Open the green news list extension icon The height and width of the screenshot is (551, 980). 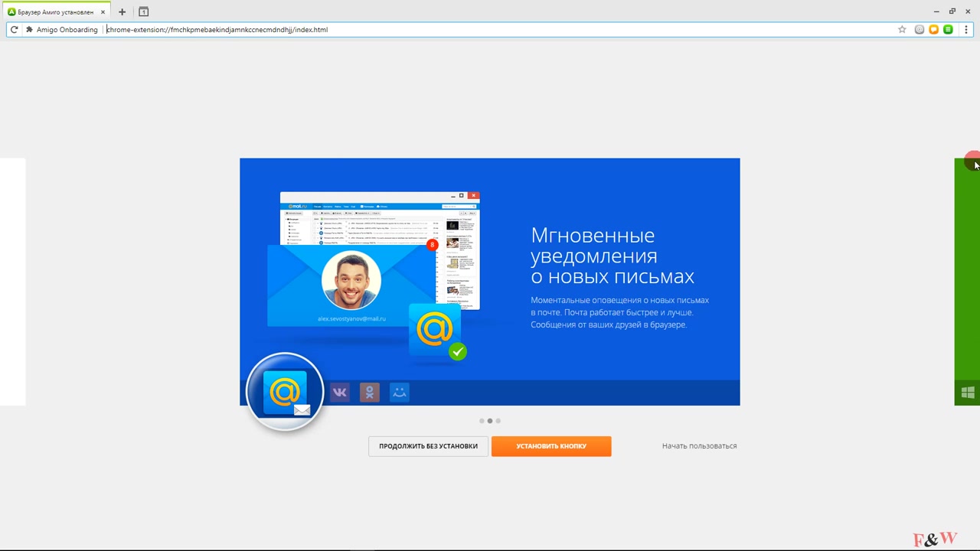[x=948, y=29]
